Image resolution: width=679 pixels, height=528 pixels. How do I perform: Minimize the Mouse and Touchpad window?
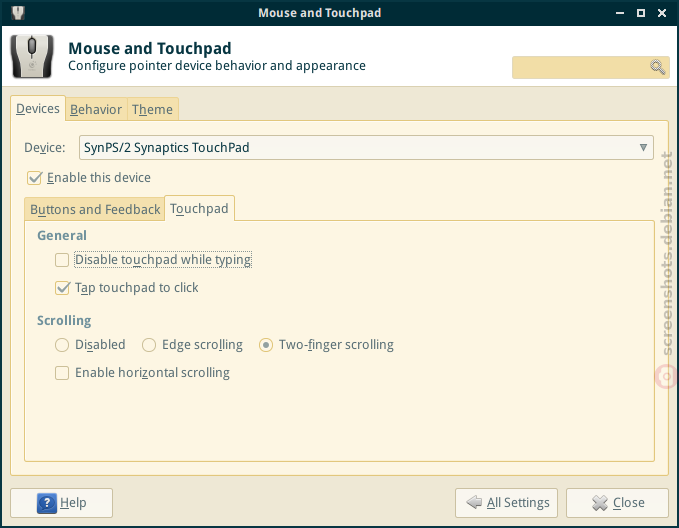pos(620,13)
